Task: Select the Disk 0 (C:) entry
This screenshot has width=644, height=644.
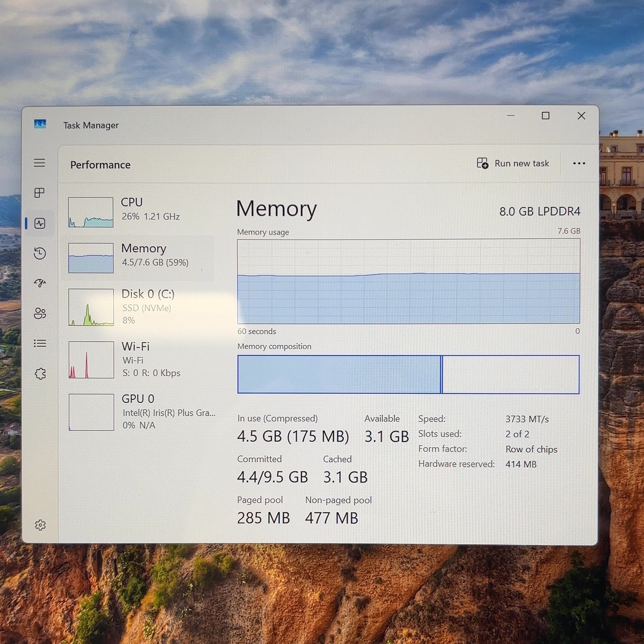Action: tap(139, 307)
